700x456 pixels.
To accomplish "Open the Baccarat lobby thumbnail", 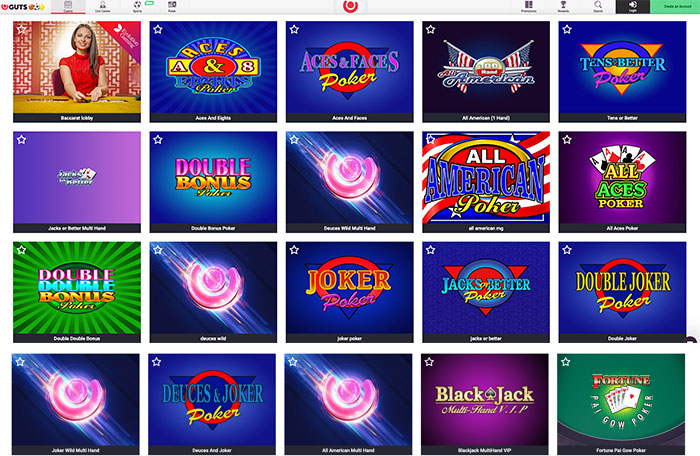I will tap(77, 71).
